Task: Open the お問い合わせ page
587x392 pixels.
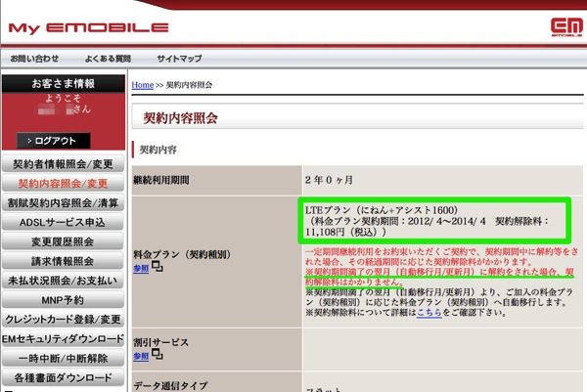Action: coord(34,59)
